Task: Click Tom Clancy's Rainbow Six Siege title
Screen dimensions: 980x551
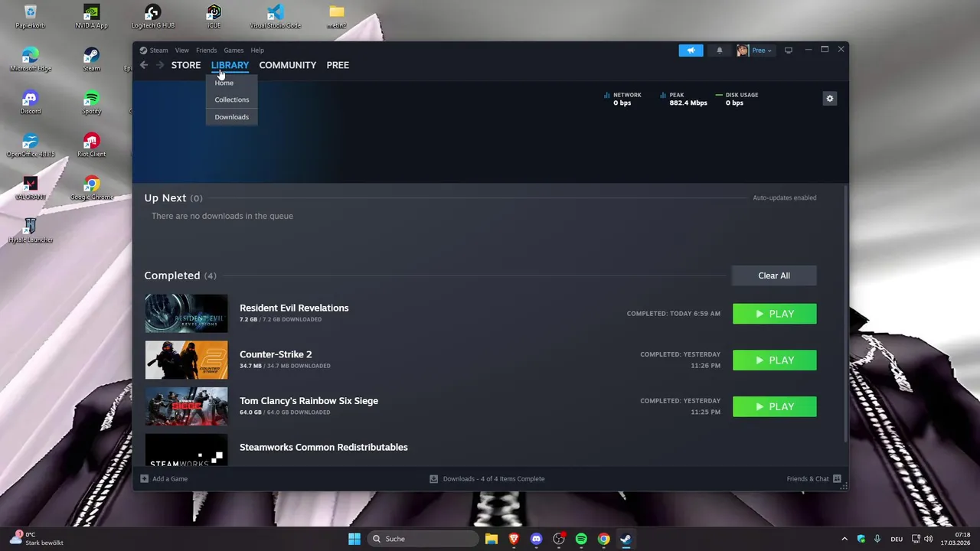Action: pos(309,401)
